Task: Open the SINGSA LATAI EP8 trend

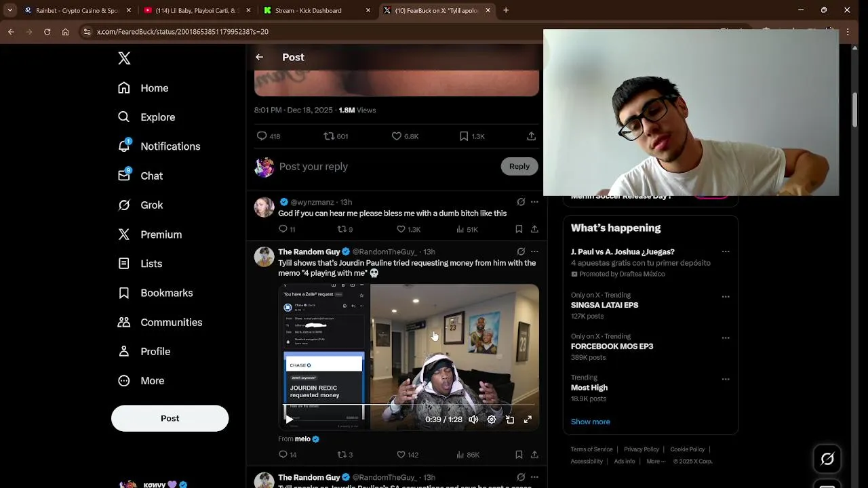Action: [x=604, y=305]
